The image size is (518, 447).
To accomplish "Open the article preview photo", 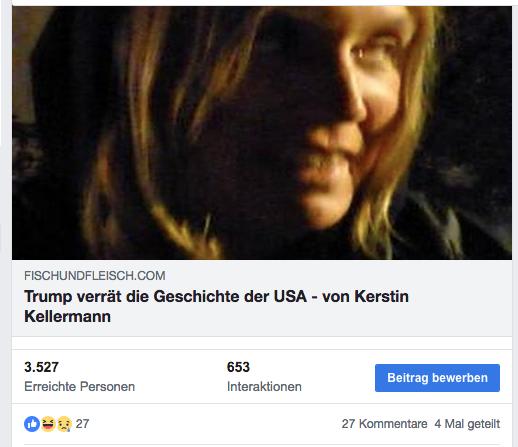I will [262, 133].
